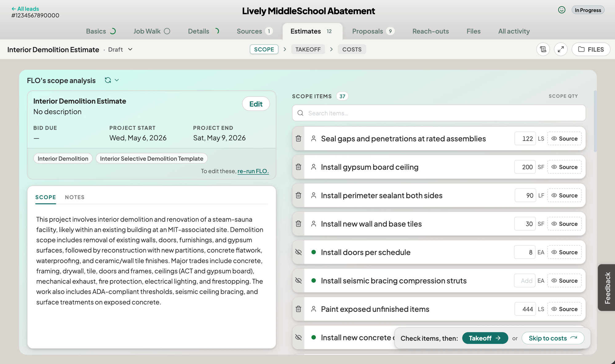This screenshot has height=364, width=615.
Task: Click person icon on perimeter sealant row
Action: tap(313, 195)
